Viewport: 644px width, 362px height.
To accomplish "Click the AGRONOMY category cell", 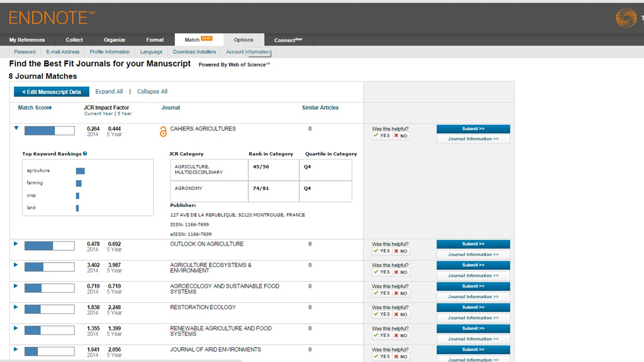I will (209, 191).
